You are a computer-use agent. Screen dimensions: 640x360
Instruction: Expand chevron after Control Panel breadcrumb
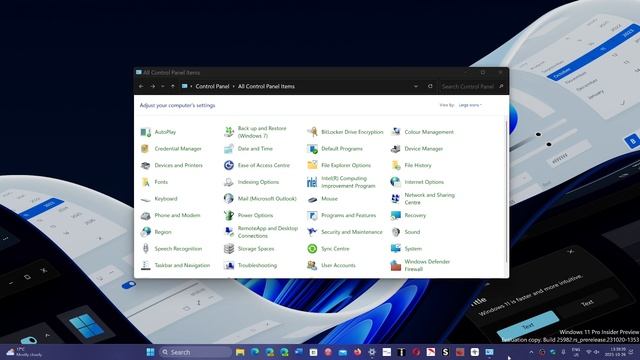[x=233, y=87]
